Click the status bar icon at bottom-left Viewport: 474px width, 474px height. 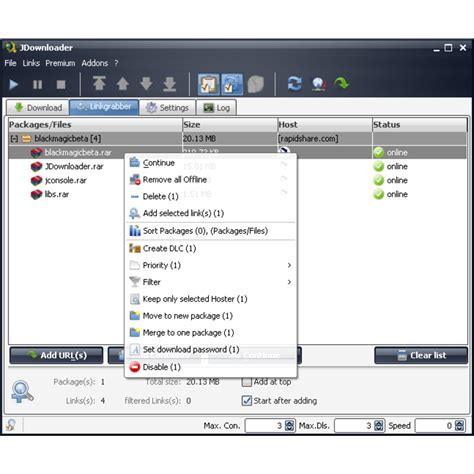coord(11,425)
